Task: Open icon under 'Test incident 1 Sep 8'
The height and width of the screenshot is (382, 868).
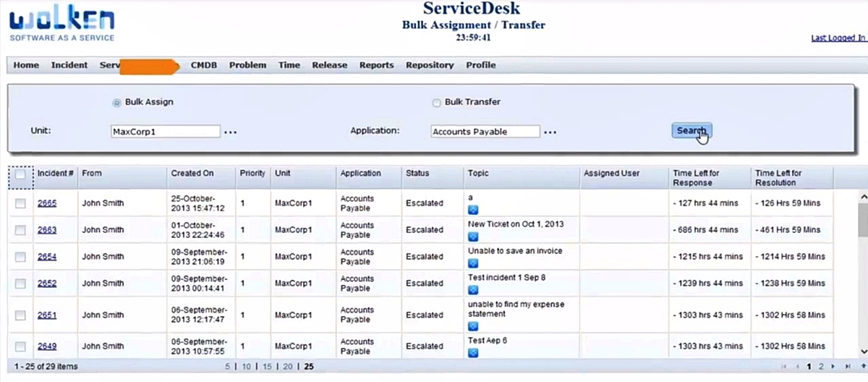Action: (x=473, y=289)
